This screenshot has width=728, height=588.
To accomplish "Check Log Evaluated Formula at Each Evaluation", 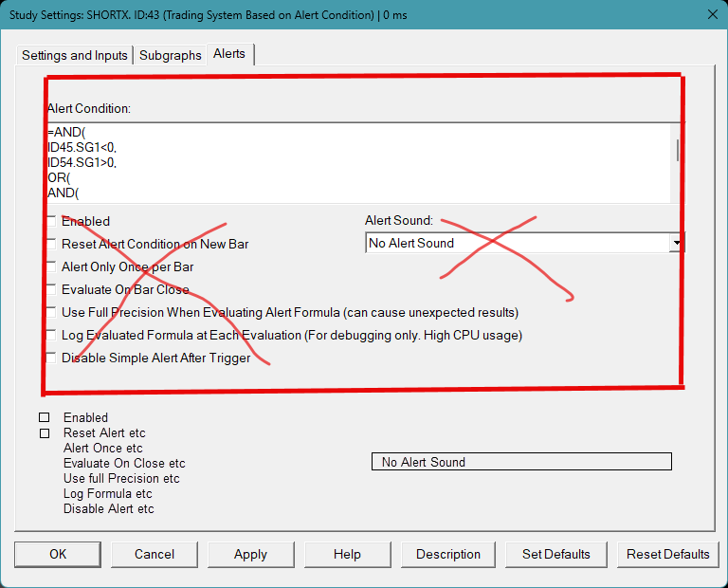I will click(51, 335).
